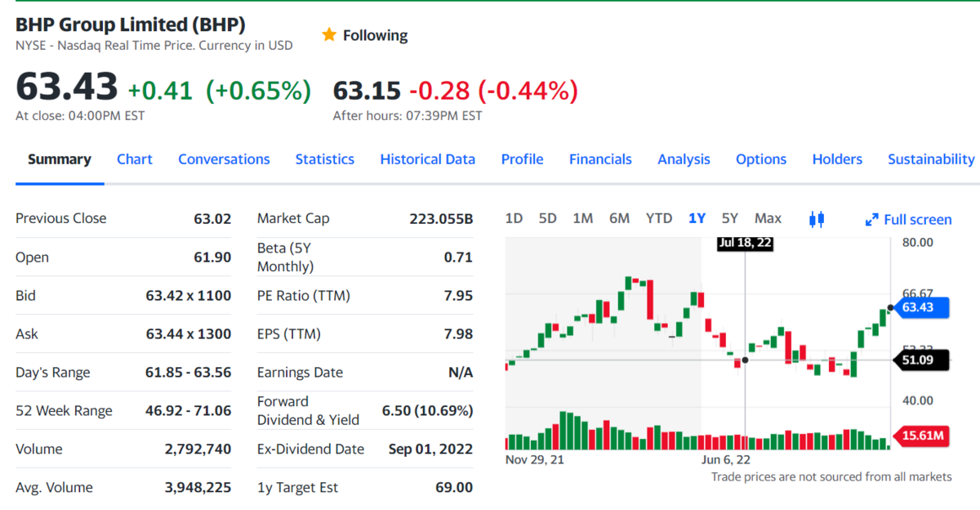Click the Day's Range value 61.85 - 63.56

coord(189,373)
